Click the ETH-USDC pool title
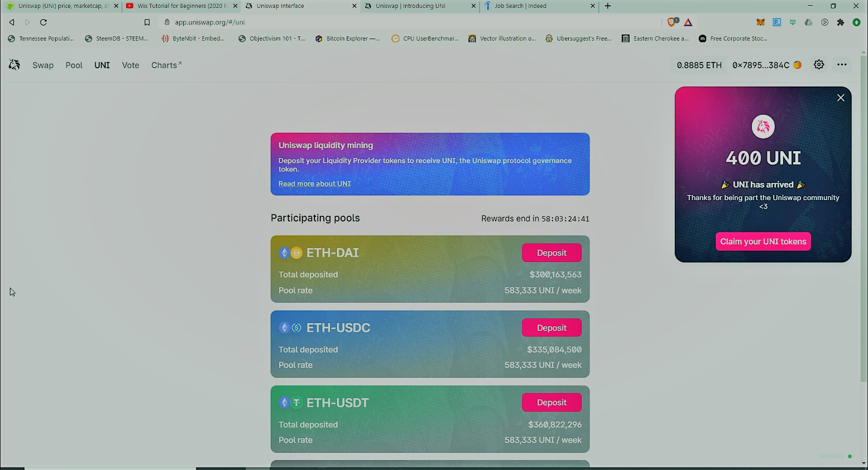 click(x=338, y=328)
